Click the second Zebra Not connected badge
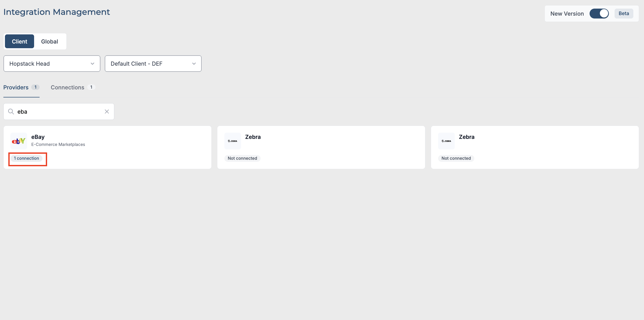The width and height of the screenshot is (644, 320). click(456, 158)
